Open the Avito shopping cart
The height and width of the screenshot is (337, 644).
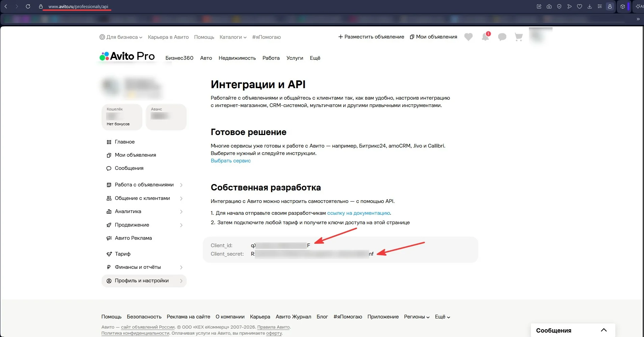pos(519,37)
